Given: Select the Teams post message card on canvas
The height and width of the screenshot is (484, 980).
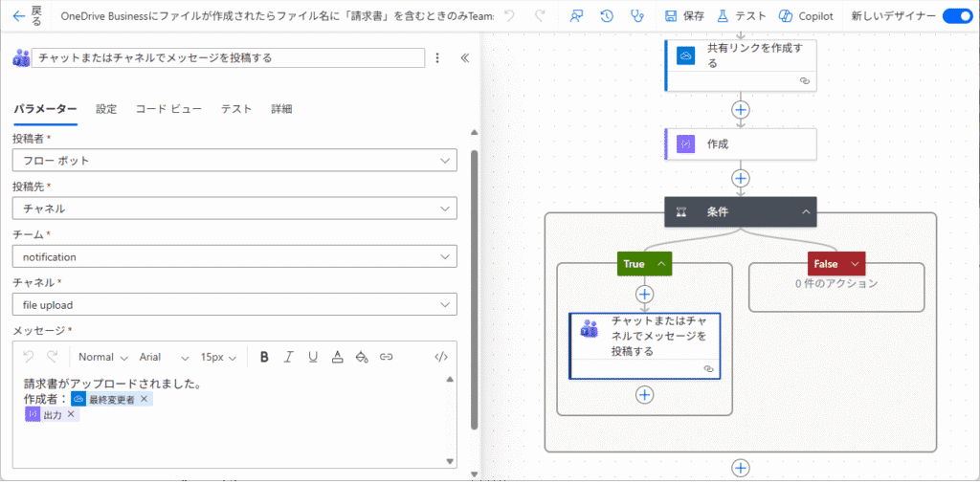Looking at the screenshot, I should click(x=644, y=345).
